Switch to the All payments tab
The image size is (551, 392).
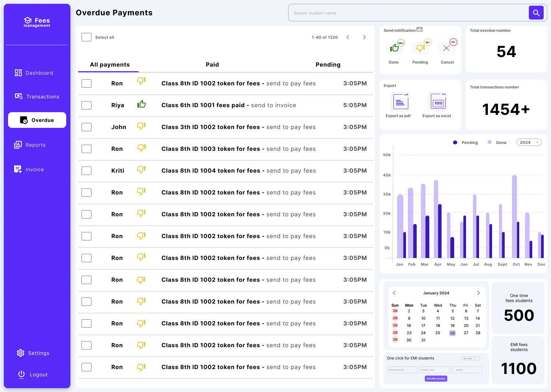click(x=110, y=65)
